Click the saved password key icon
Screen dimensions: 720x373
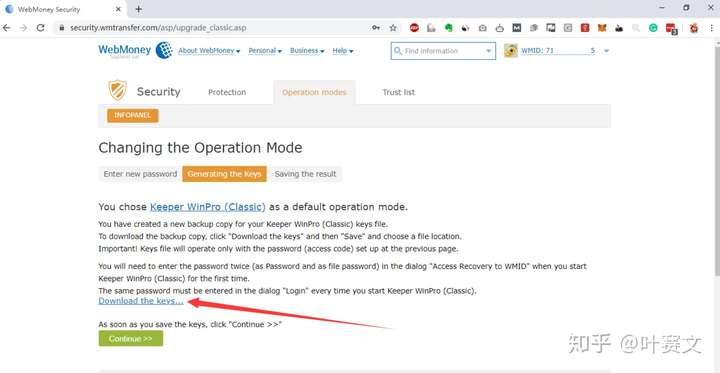click(x=376, y=28)
